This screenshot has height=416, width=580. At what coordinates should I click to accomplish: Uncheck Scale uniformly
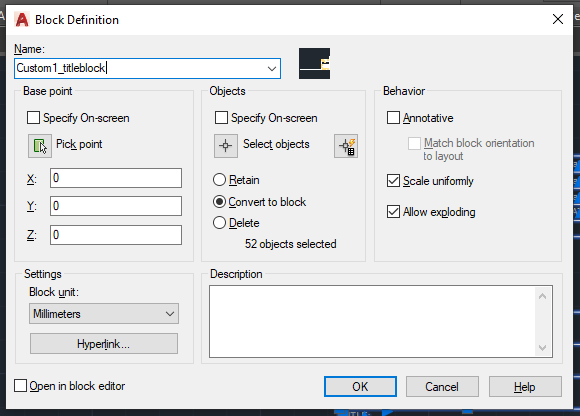pyautogui.click(x=393, y=181)
